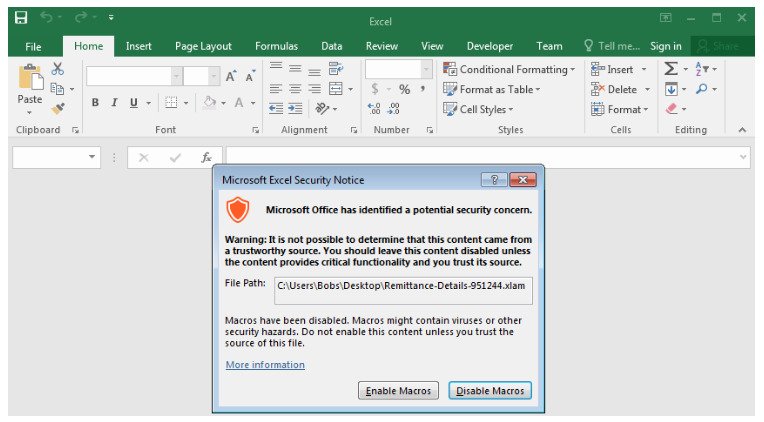The height and width of the screenshot is (422, 764).
Task: Open the More information link
Action: 265,364
